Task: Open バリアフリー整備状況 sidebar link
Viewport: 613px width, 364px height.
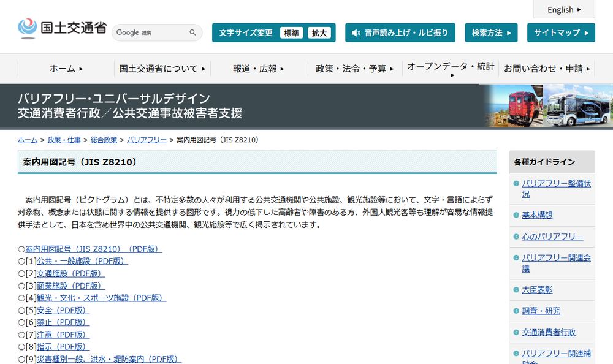Action: point(557,189)
